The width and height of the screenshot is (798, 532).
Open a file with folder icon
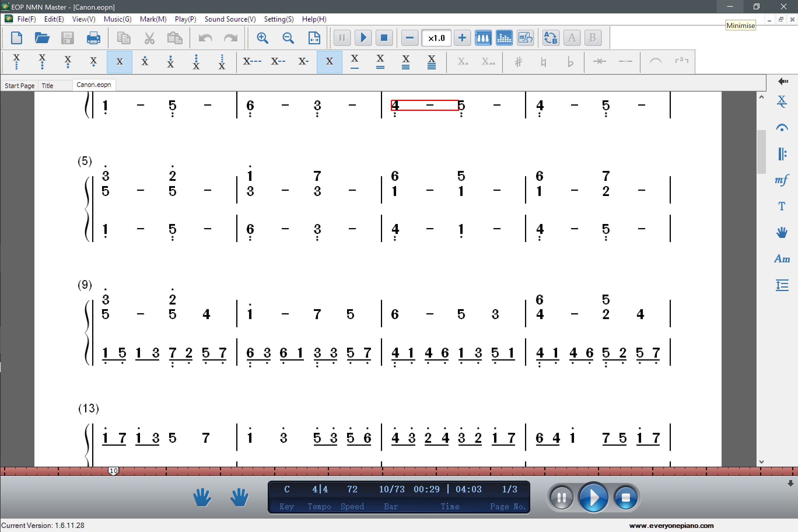42,38
